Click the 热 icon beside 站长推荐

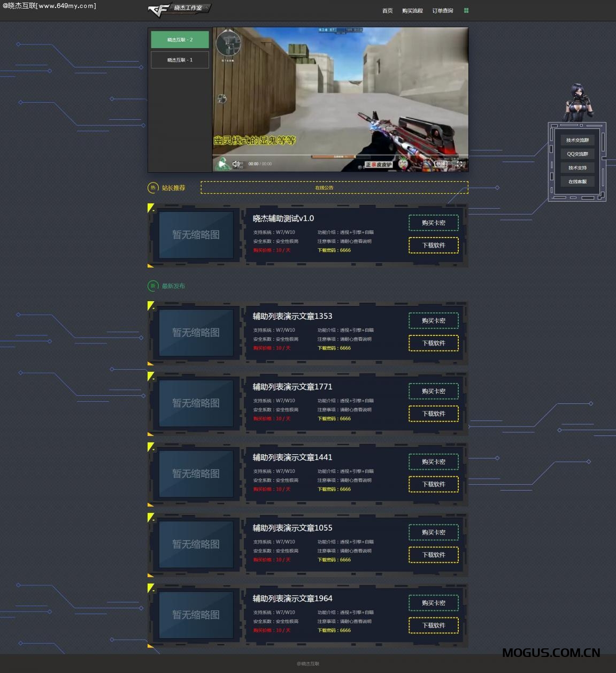[153, 188]
